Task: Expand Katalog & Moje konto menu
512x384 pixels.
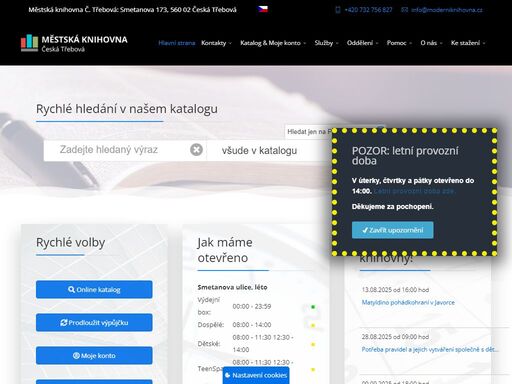Action: point(273,43)
